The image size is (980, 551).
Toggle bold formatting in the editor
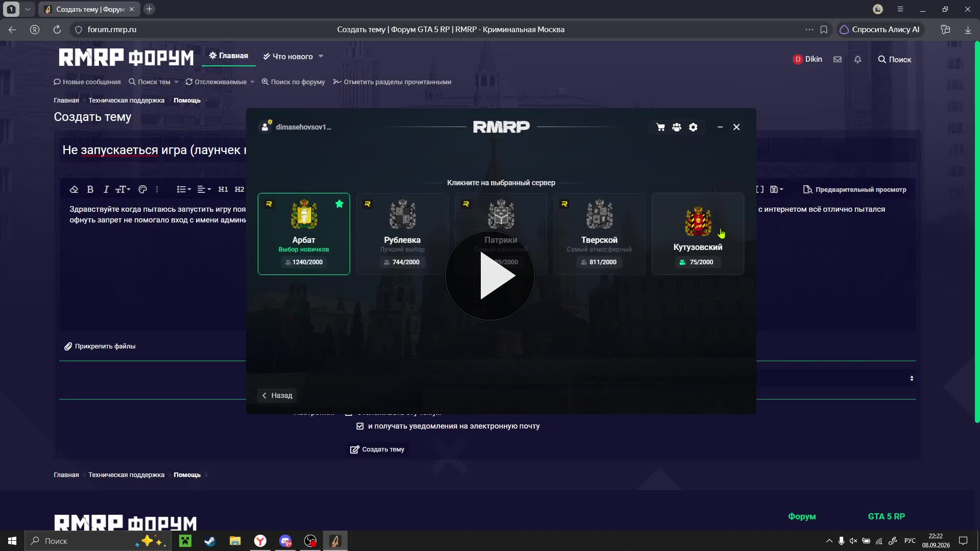point(90,189)
